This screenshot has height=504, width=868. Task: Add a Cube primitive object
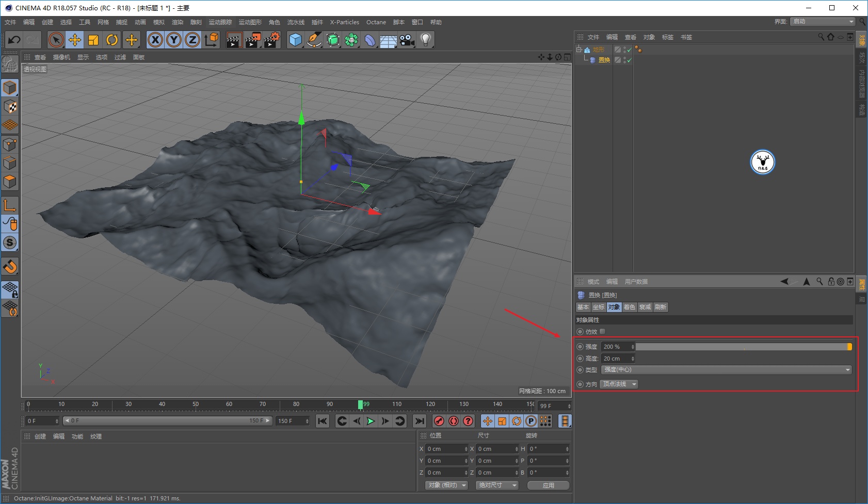click(295, 40)
